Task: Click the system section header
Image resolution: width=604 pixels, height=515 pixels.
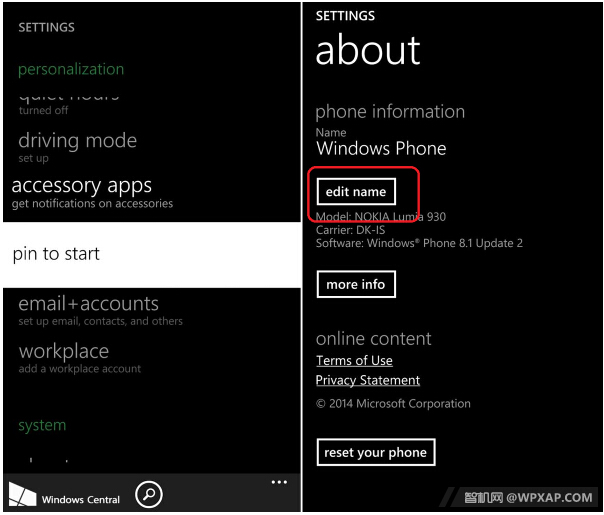Action: (x=42, y=425)
